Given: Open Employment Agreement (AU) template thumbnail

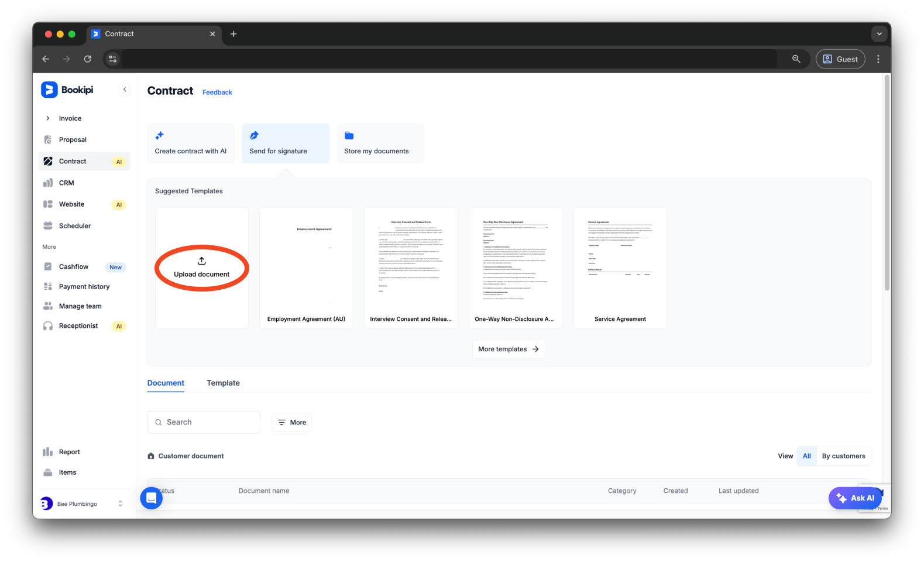Looking at the screenshot, I should 306,268.
